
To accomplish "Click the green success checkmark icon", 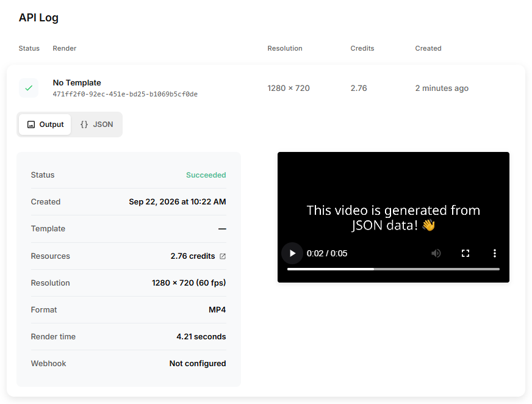I will click(29, 88).
